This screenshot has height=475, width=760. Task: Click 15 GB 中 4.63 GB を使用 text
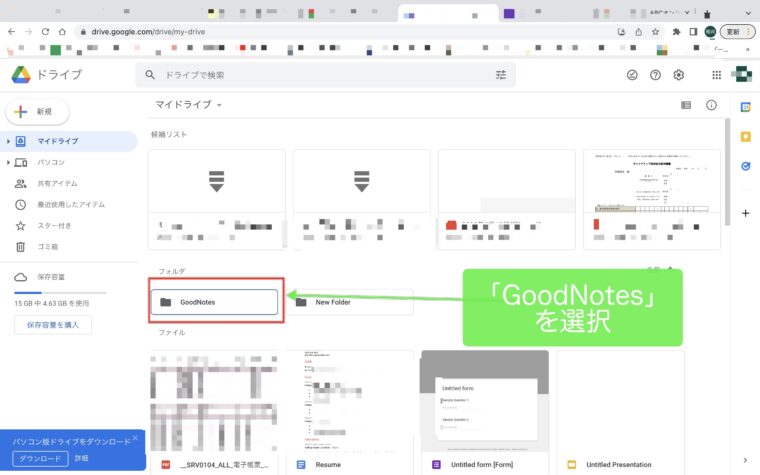click(x=51, y=303)
